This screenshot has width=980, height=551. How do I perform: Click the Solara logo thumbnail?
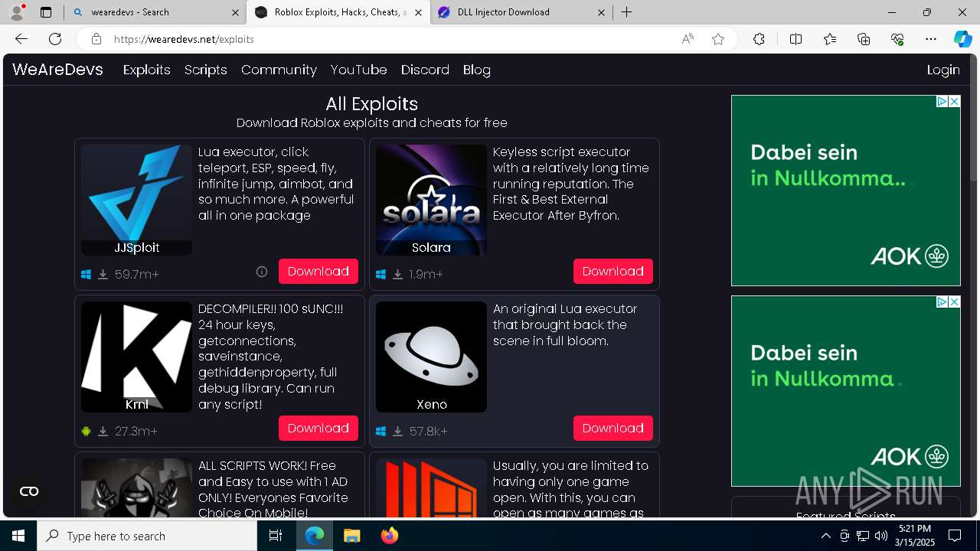(431, 200)
